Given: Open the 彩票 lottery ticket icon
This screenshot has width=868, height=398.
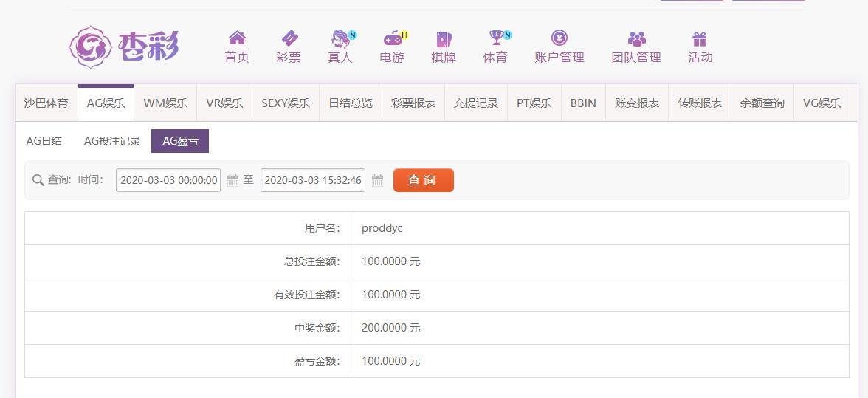Looking at the screenshot, I should 289,38.
